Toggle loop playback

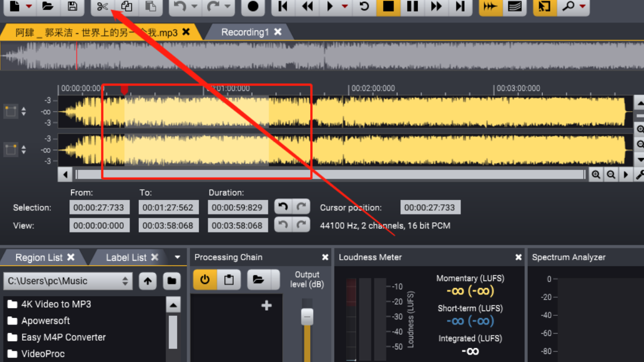(364, 6)
